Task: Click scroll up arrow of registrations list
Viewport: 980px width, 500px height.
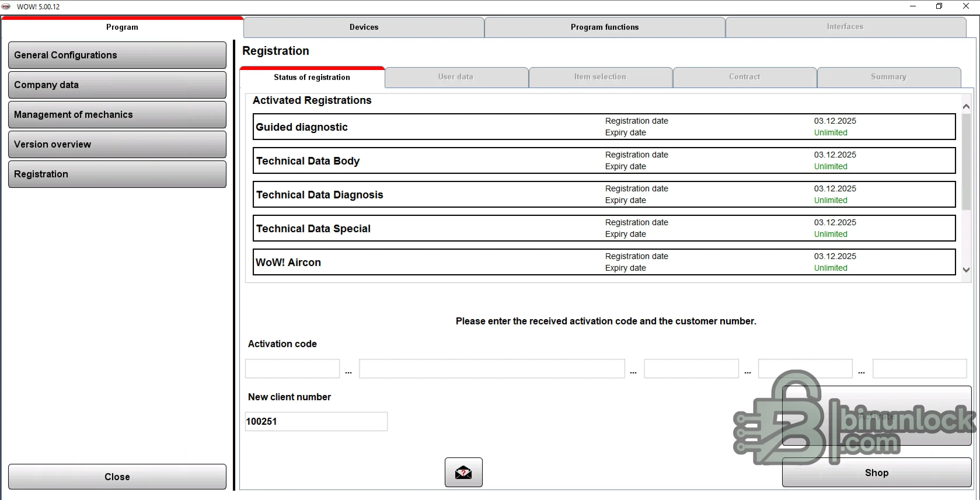Action: 966,107
